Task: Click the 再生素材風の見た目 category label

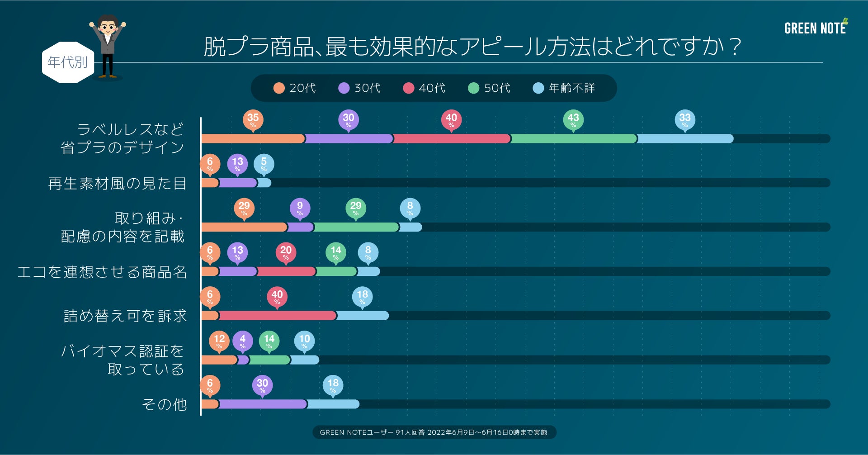Action: [117, 183]
